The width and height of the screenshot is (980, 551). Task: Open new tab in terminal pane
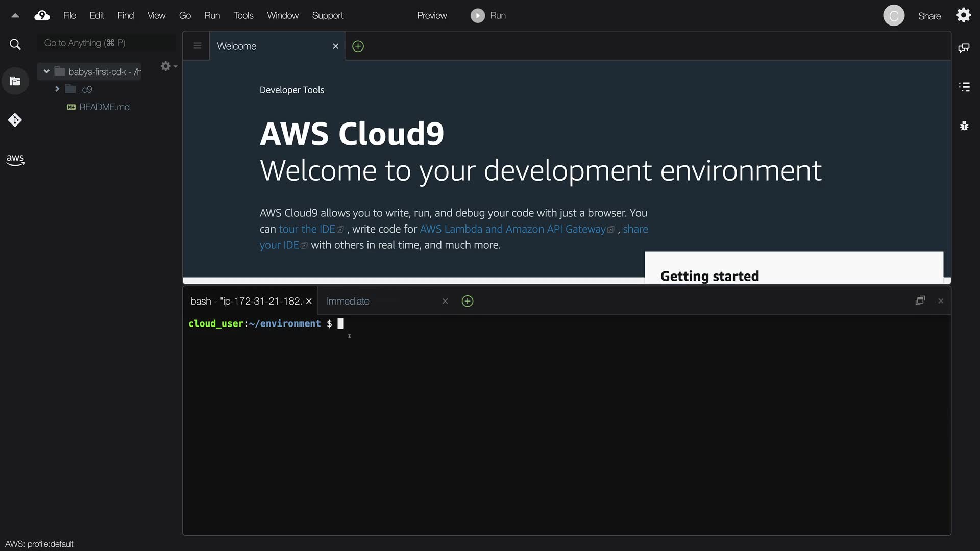tap(467, 302)
